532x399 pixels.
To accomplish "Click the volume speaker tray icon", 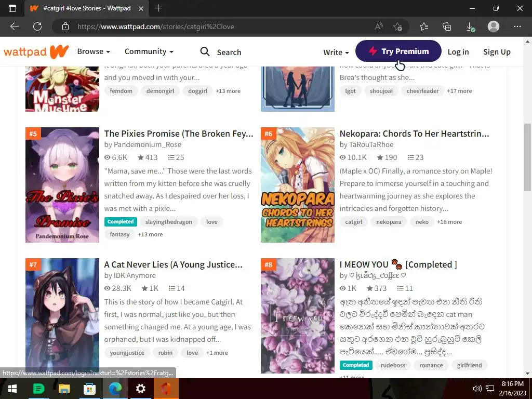I will (x=477, y=389).
